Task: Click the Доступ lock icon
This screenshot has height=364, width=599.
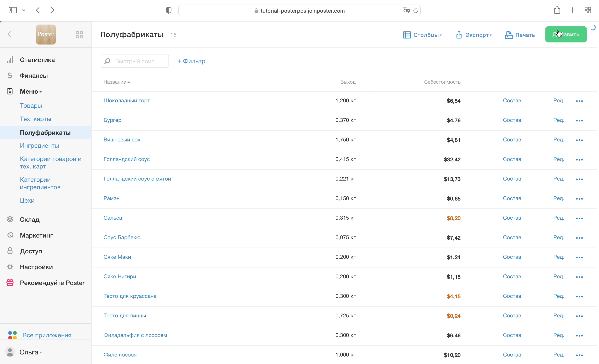Action: [10, 251]
